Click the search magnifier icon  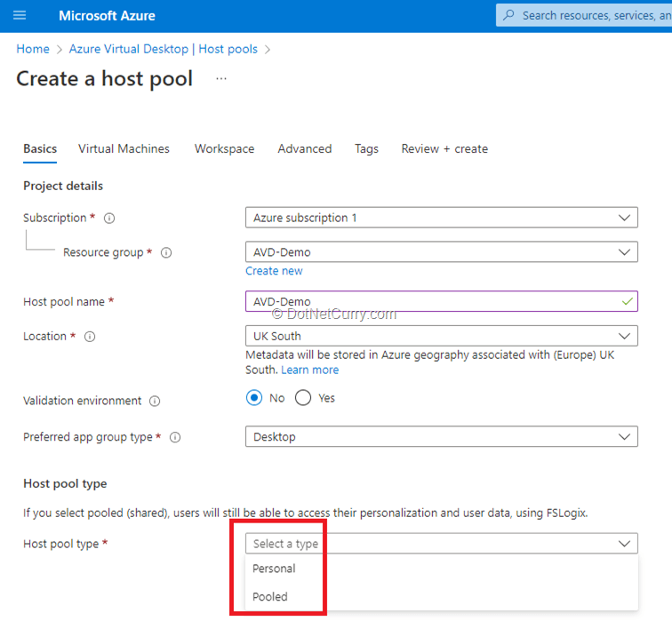[508, 15]
